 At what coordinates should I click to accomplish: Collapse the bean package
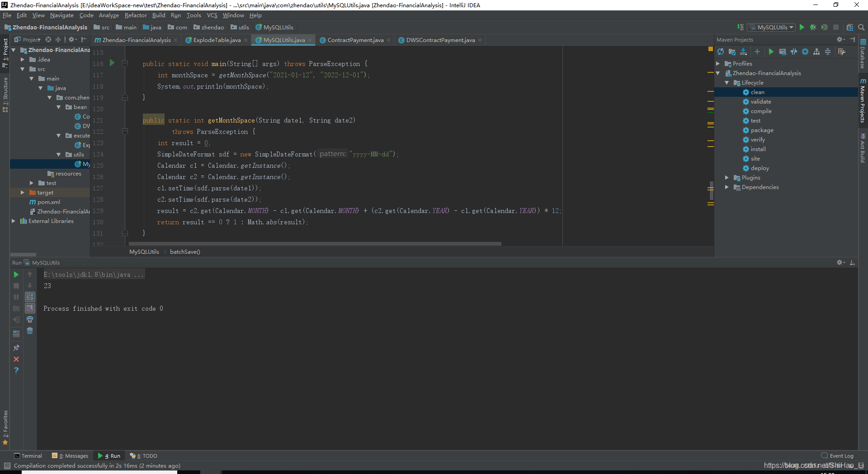(x=59, y=107)
